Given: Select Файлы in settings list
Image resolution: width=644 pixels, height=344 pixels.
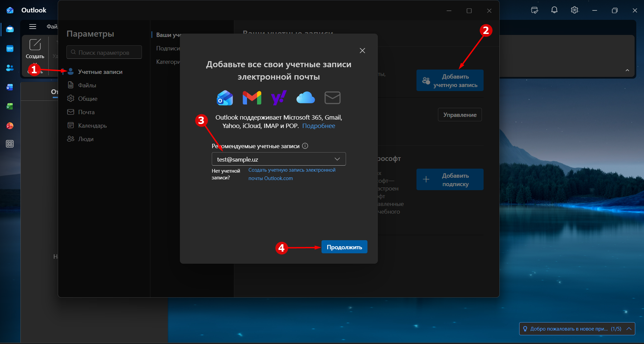Looking at the screenshot, I should click(87, 85).
